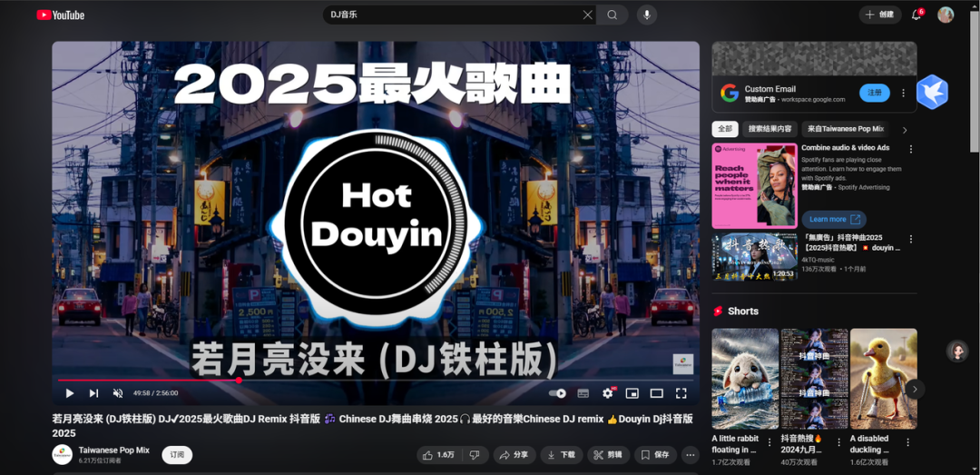Dislike the video

475,455
